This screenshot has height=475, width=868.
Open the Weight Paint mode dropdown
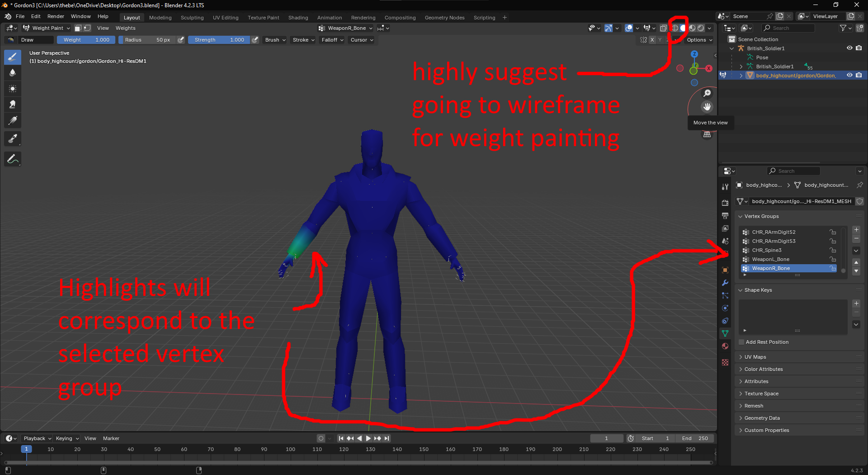click(x=47, y=28)
